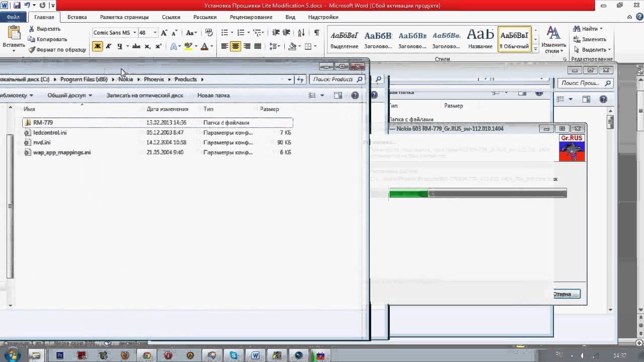This screenshot has width=644, height=362.
Task: Toggle center alignment
Action: pos(235,46)
